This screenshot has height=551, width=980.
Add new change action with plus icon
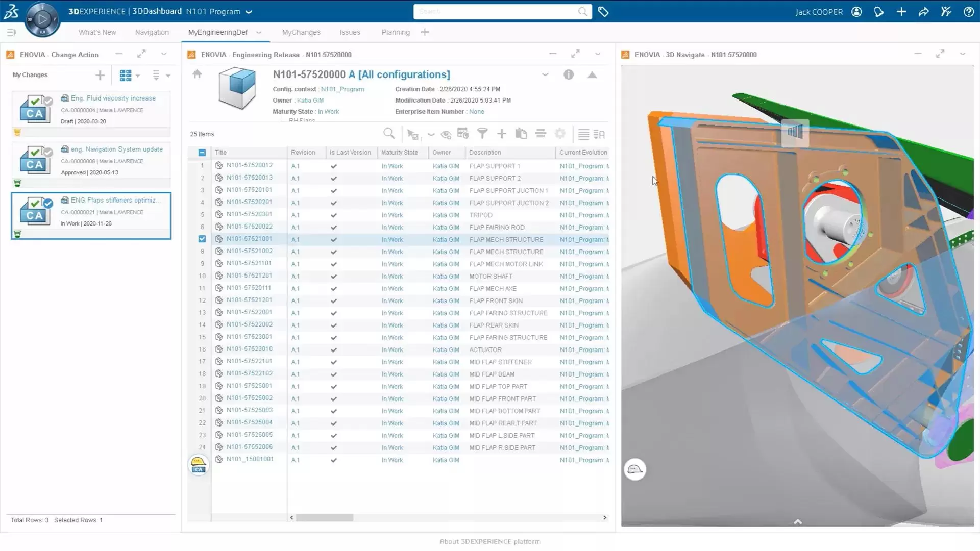pos(100,76)
